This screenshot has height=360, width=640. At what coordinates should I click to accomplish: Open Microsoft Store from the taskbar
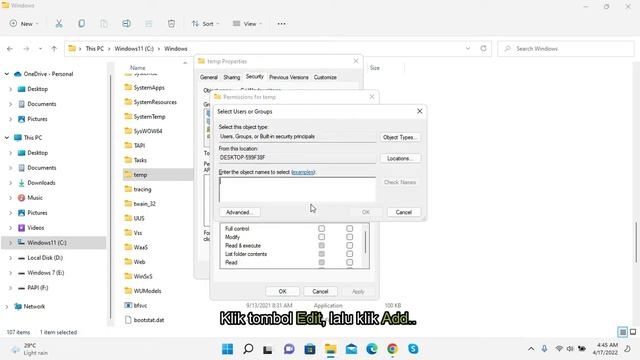tap(310, 349)
